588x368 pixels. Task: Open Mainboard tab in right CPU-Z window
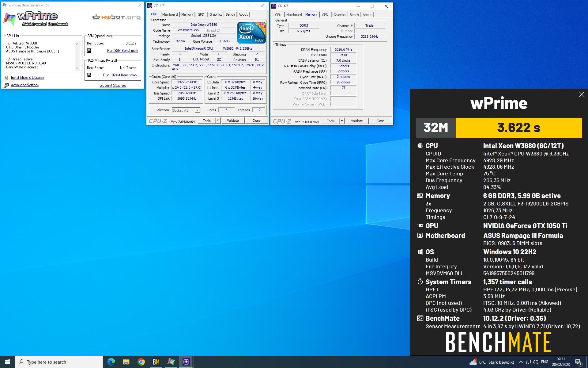[x=294, y=15]
